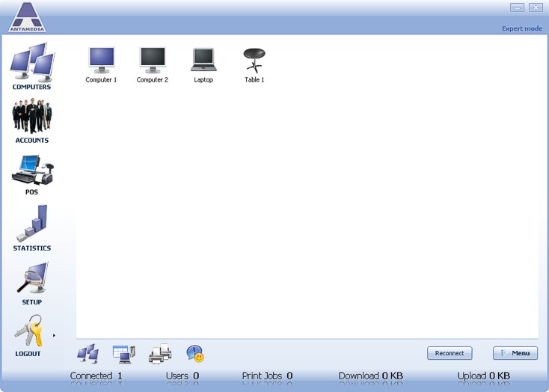This screenshot has height=392, width=549.
Task: Click the multiple monitors icon in bottom toolbar
Action: coord(88,353)
